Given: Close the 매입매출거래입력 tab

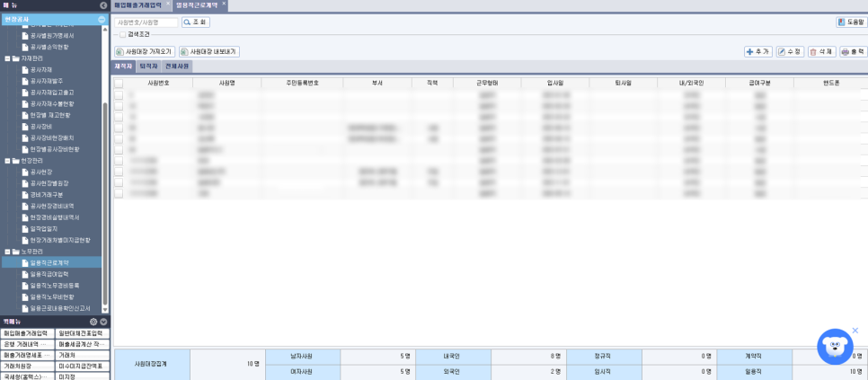Looking at the screenshot, I should [x=168, y=4].
